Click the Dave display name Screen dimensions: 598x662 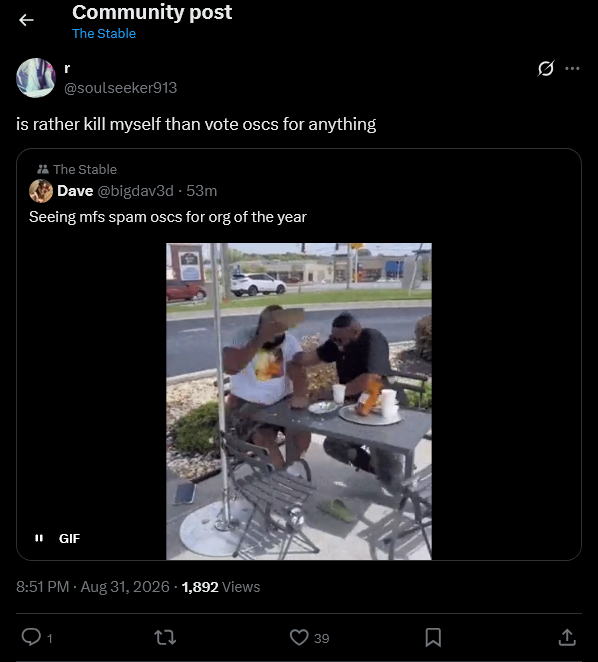(75, 191)
